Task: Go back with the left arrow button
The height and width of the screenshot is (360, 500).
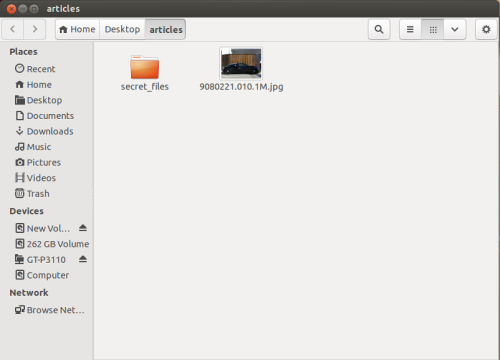Action: tap(13, 29)
